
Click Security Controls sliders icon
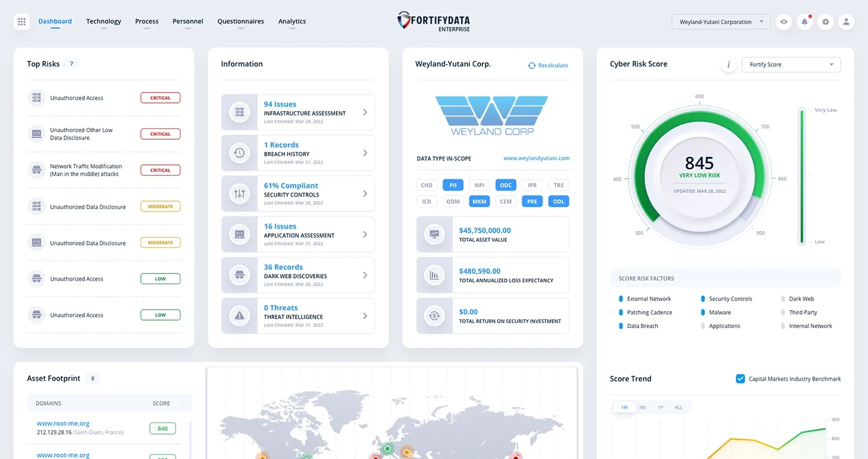(239, 194)
